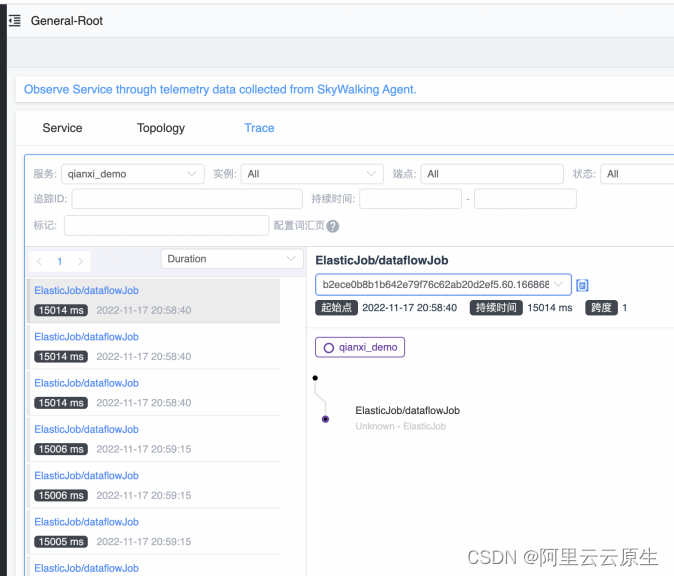Select page 1 in pagination
The height and width of the screenshot is (576, 674).
coord(60,261)
